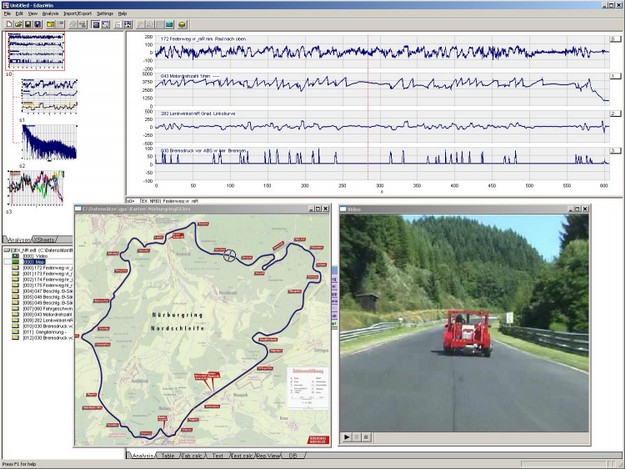This screenshot has height=469, width=625.
Task: Select the 282 Lenkwinkel channel in tree
Action: [45, 320]
